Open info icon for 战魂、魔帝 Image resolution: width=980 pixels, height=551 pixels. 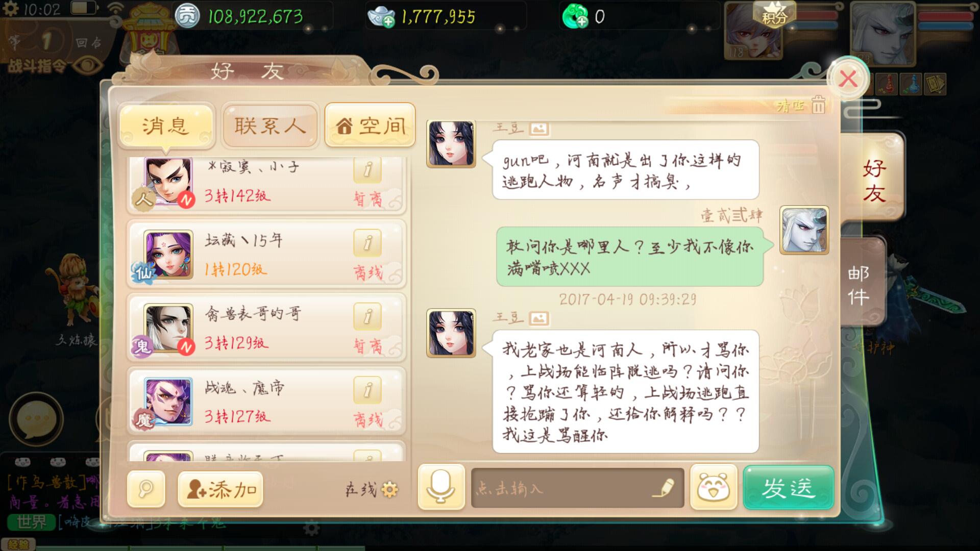pyautogui.click(x=367, y=390)
